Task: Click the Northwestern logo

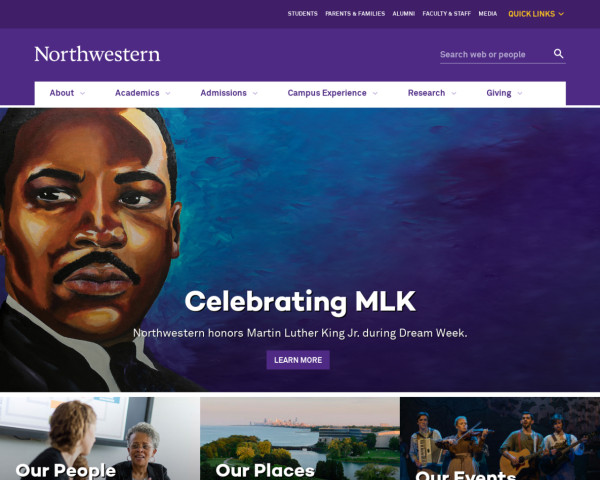Action: pos(97,54)
